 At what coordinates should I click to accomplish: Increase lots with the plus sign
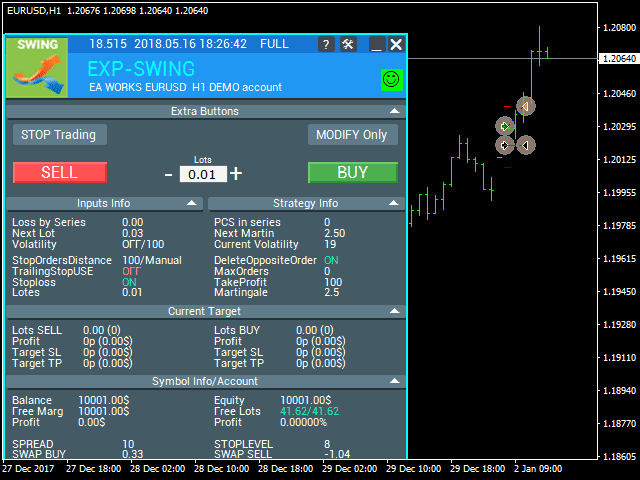(236, 173)
